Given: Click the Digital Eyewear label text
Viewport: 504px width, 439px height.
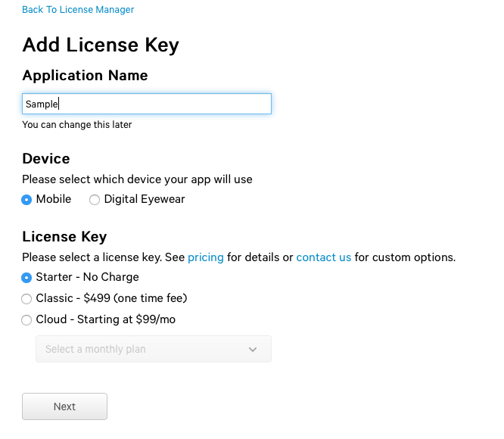Looking at the screenshot, I should pos(145,199).
